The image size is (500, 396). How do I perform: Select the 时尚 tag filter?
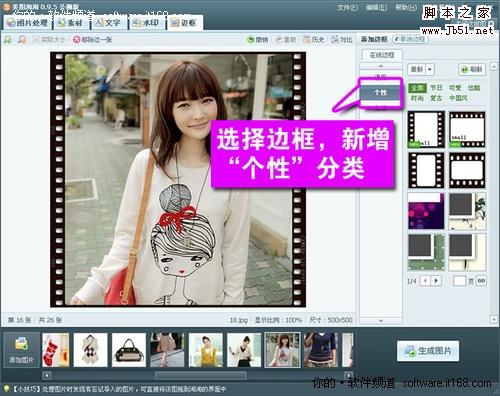click(417, 98)
